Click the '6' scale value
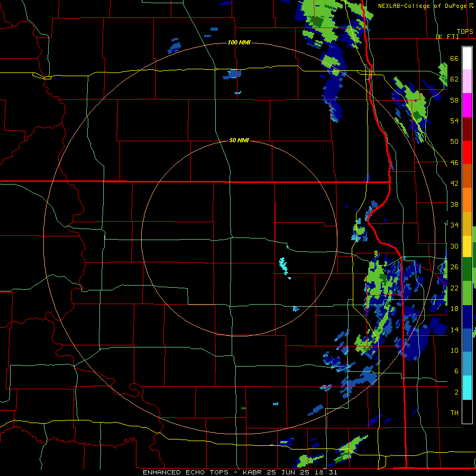The width and height of the screenshot is (476, 476). (x=456, y=371)
